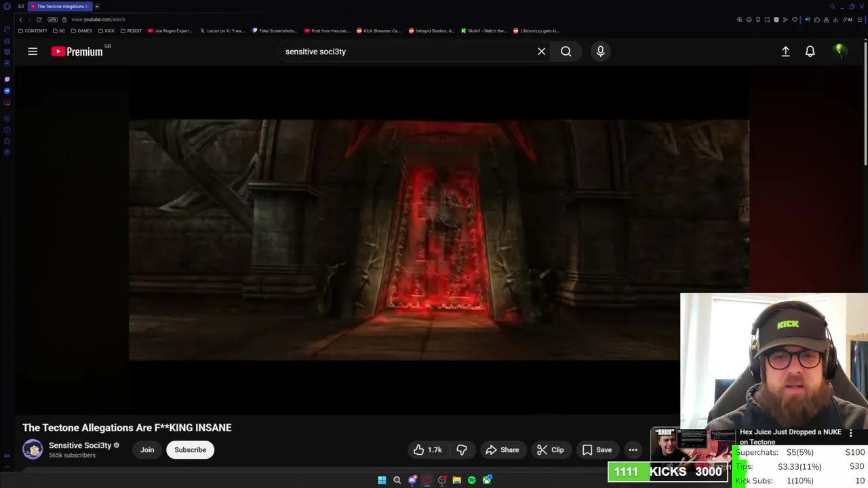Open 'Lacari on X' bookmark
Image resolution: width=868 pixels, height=488 pixels.
tap(222, 30)
